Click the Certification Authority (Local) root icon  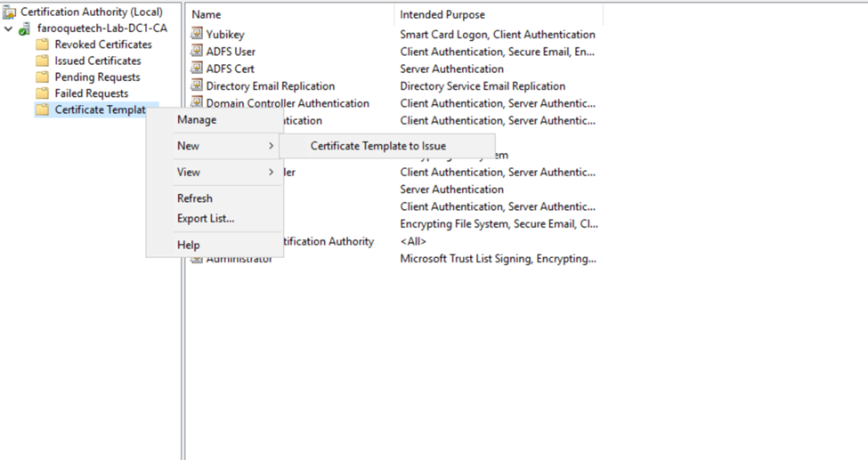point(10,12)
